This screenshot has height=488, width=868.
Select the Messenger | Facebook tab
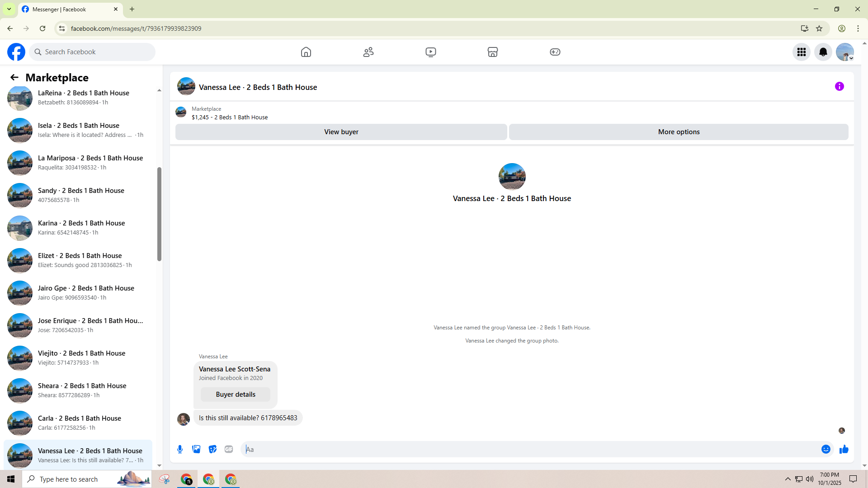70,9
